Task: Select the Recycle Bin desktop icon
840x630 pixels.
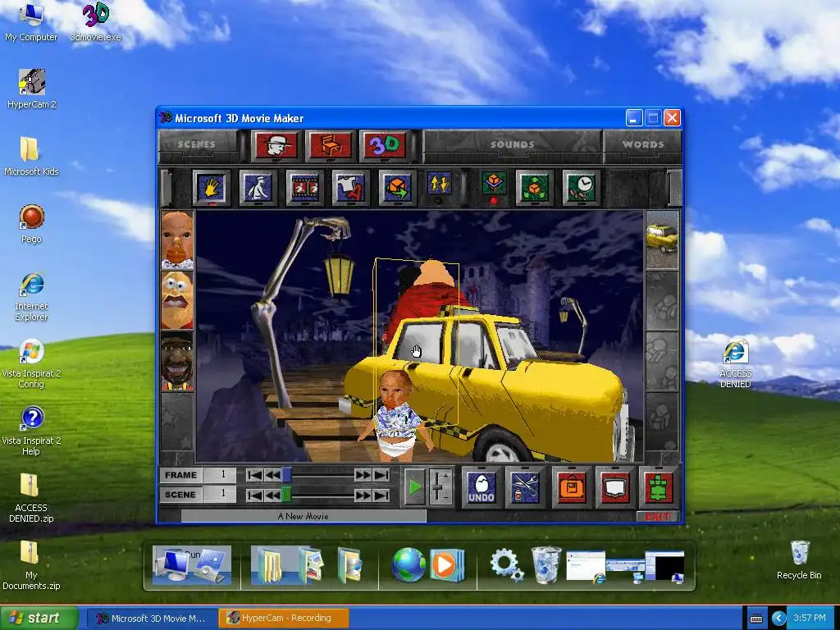Action: click(x=799, y=559)
